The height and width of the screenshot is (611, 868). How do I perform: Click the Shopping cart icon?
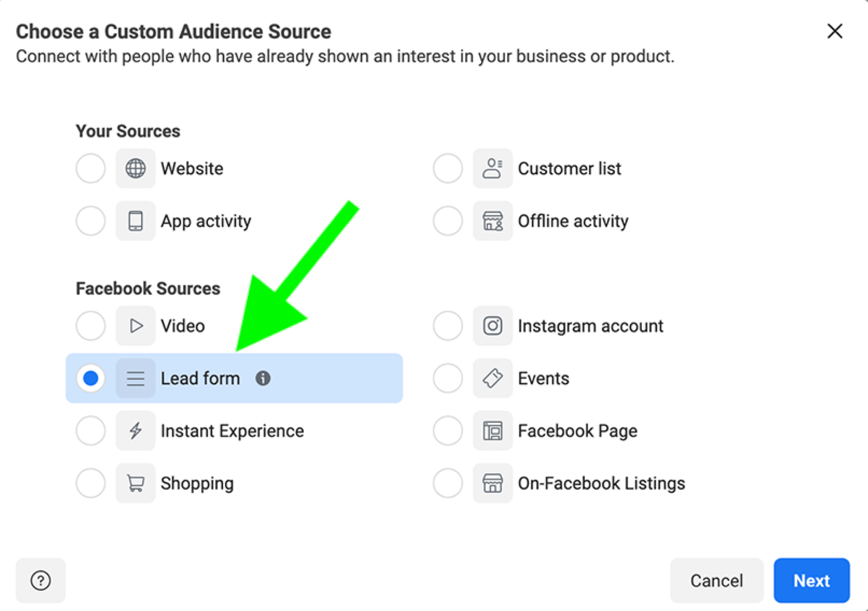pyautogui.click(x=136, y=483)
